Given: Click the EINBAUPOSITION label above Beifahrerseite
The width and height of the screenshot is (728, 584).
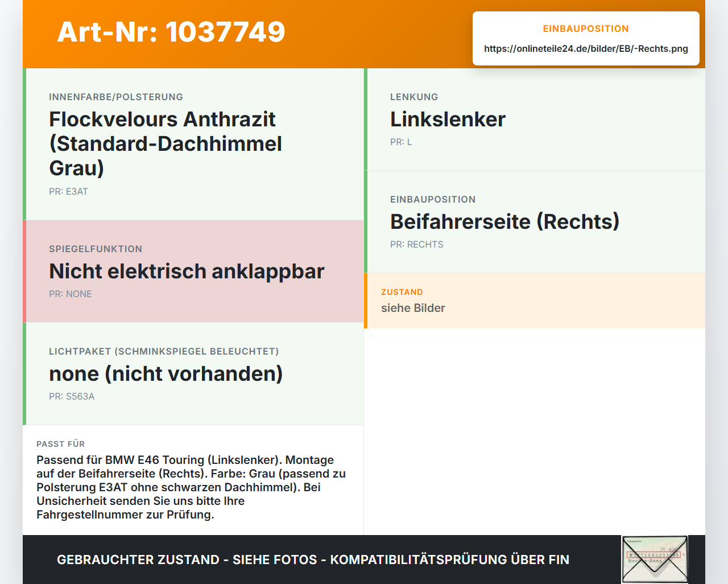Looking at the screenshot, I should point(433,199).
